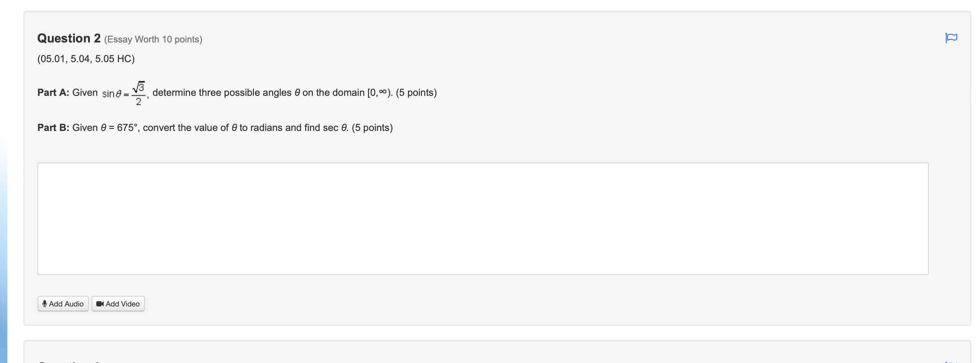Click the Add Audio button

point(63,304)
